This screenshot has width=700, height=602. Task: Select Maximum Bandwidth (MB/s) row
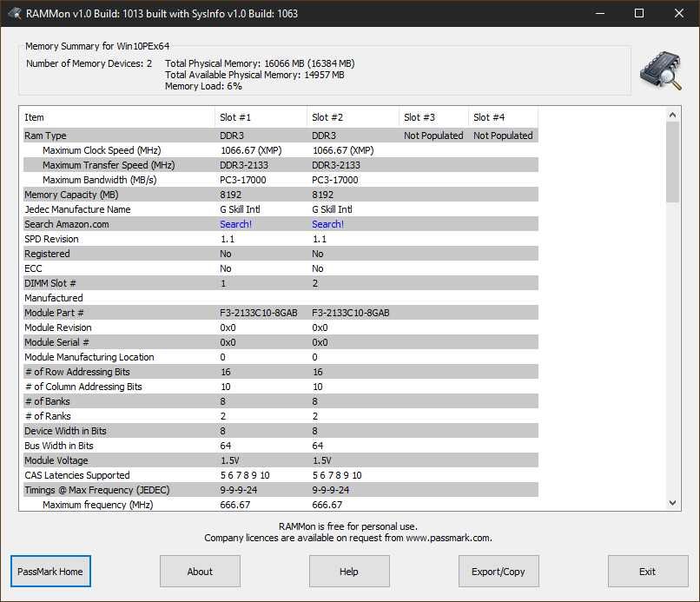281,180
